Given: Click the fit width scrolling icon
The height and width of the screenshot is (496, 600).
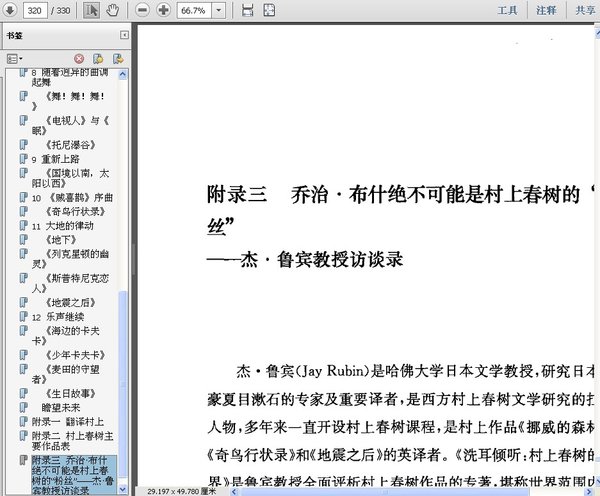Looking at the screenshot, I should tap(247, 10).
